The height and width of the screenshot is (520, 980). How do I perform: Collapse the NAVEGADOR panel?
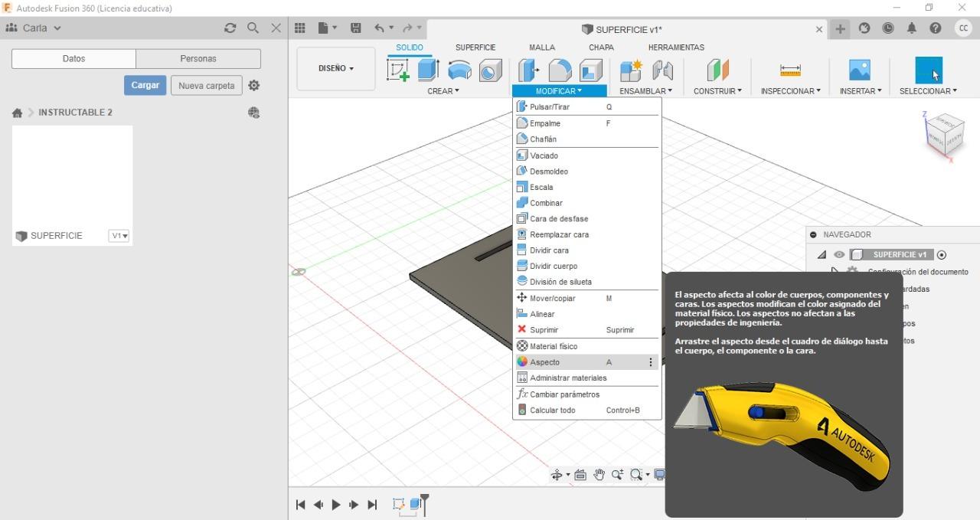coord(813,235)
